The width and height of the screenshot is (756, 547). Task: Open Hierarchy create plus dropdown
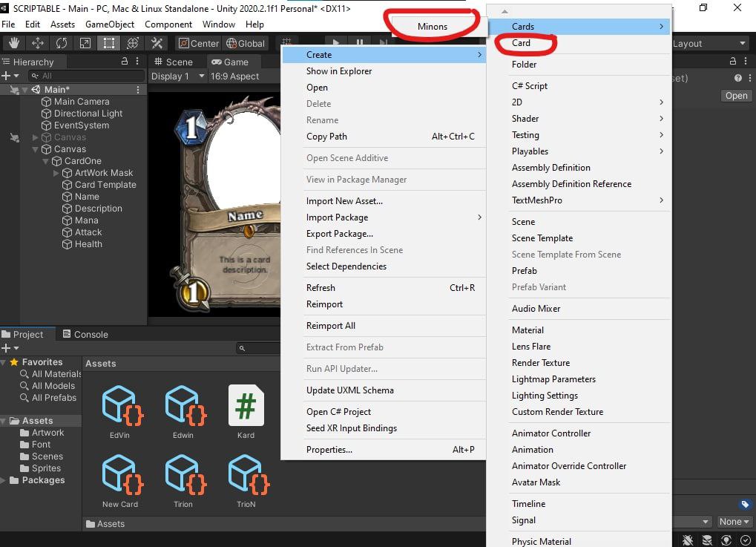pos(10,76)
